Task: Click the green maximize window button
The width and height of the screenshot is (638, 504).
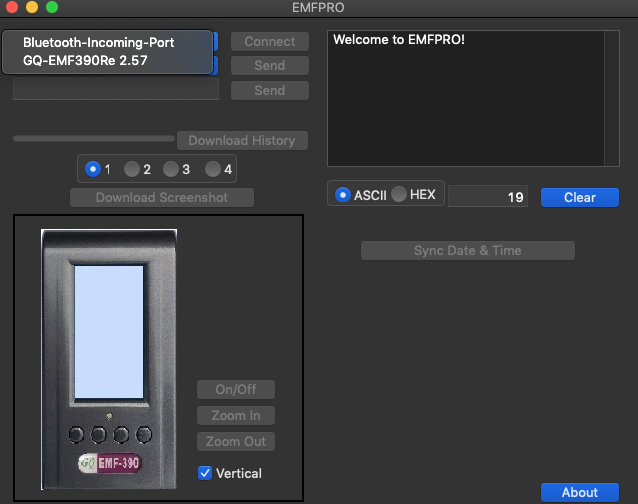Action: click(52, 7)
